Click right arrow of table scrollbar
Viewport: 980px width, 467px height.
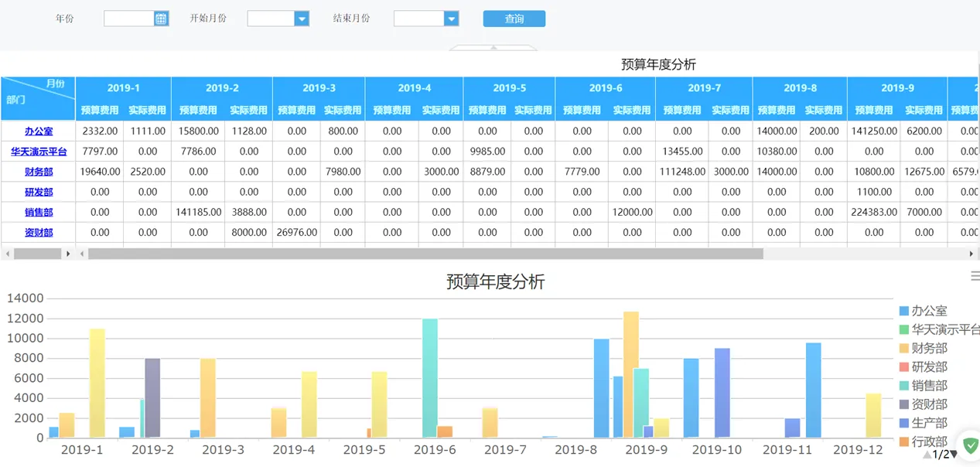[971, 254]
